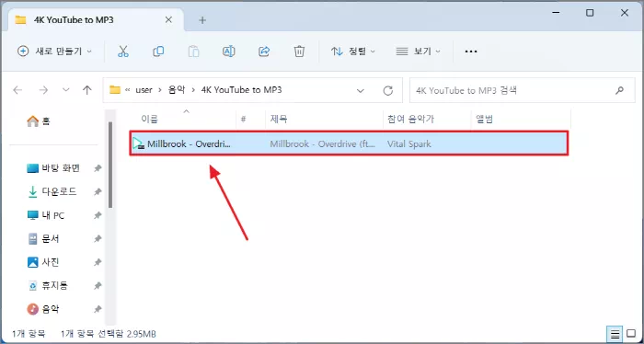Click the pin icon beside 다운로드
The image size is (644, 344).
pos(98,191)
